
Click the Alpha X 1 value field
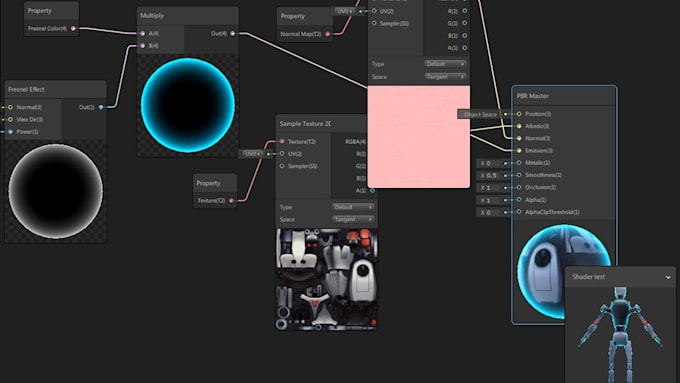click(489, 200)
